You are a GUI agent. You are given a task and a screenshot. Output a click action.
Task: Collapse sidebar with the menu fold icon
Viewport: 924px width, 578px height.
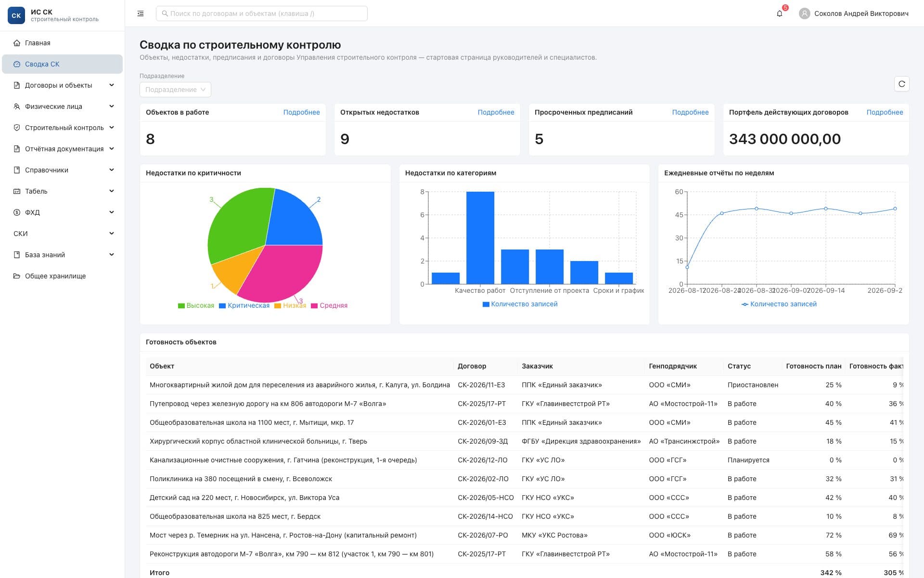pos(141,13)
